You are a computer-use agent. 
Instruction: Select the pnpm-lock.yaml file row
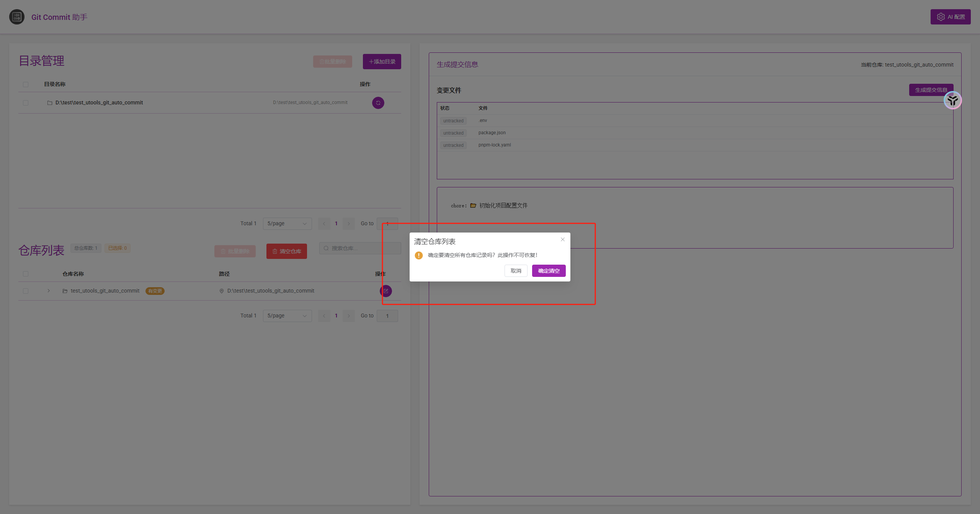[x=695, y=145]
